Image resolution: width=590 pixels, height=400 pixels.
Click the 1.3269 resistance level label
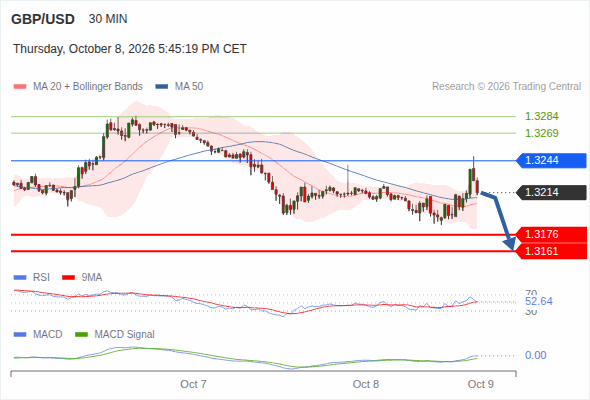[x=541, y=133]
